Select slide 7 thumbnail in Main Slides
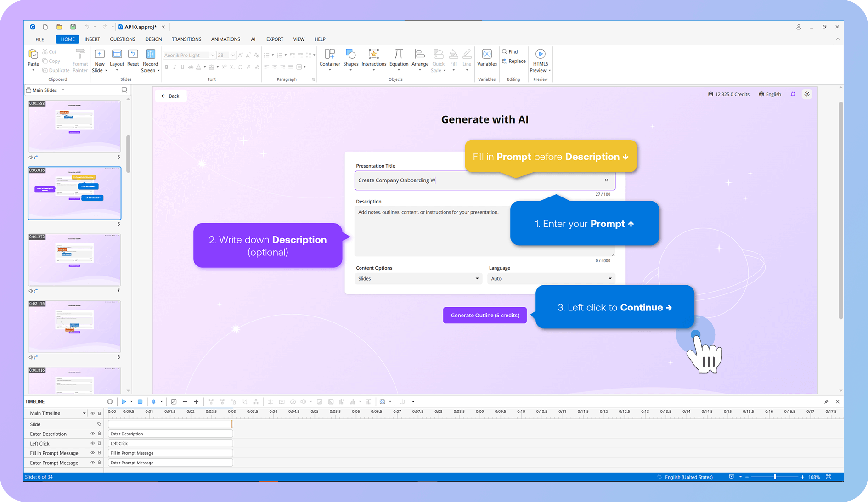Viewport: 868px width, 502px height. (74, 260)
